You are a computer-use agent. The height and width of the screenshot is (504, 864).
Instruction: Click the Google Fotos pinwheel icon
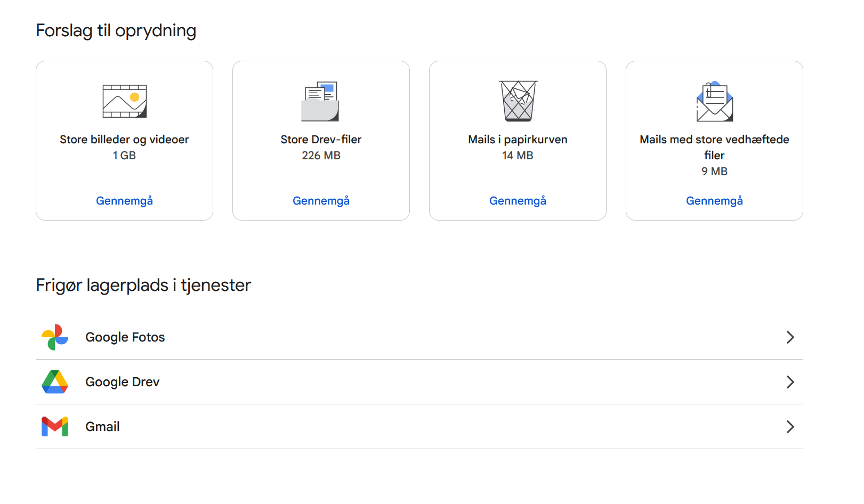point(55,337)
